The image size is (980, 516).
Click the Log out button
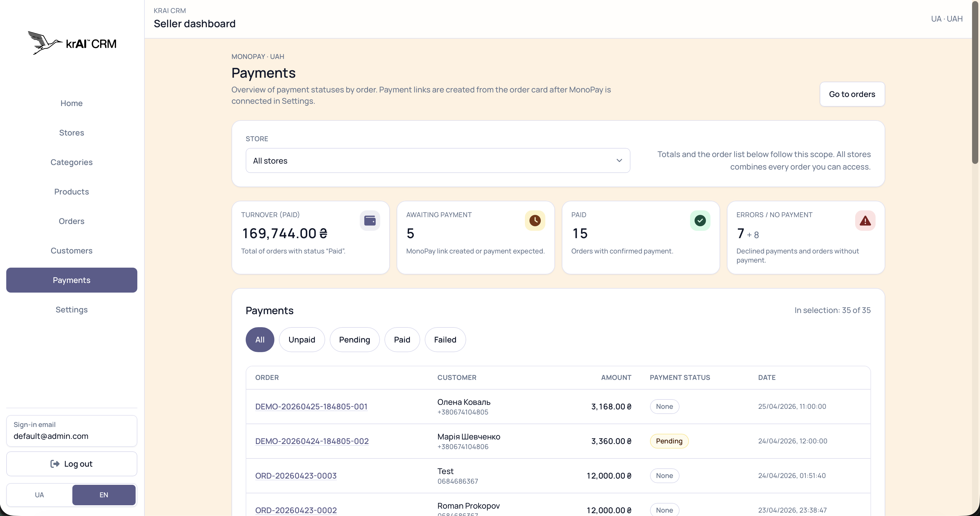(x=71, y=464)
